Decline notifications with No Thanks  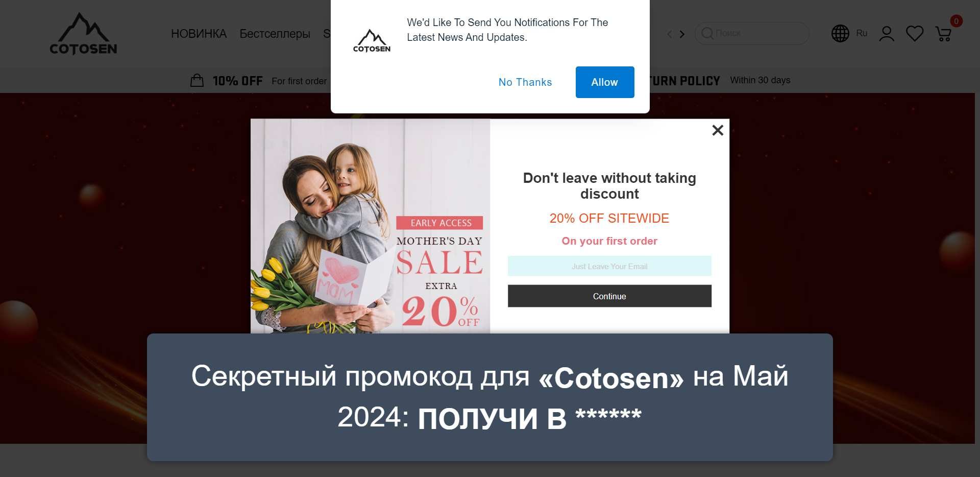pyautogui.click(x=525, y=82)
